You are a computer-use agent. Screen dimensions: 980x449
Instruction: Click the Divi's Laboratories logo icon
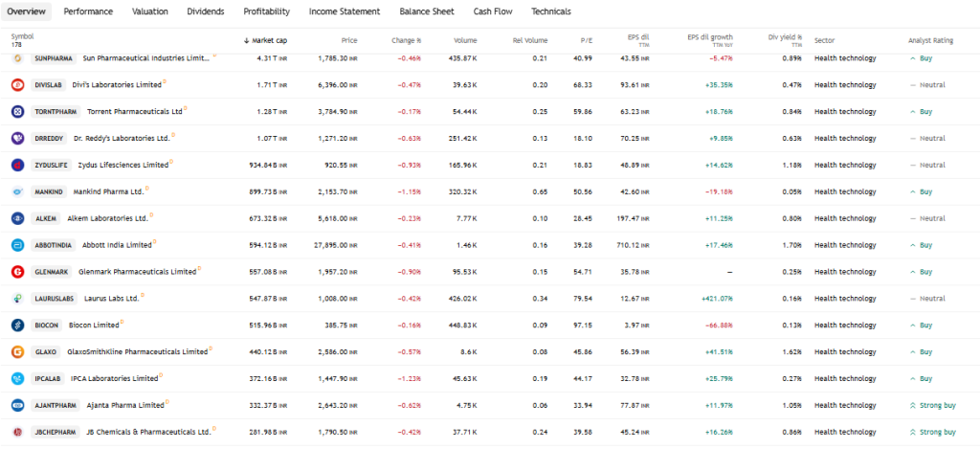tap(17, 85)
